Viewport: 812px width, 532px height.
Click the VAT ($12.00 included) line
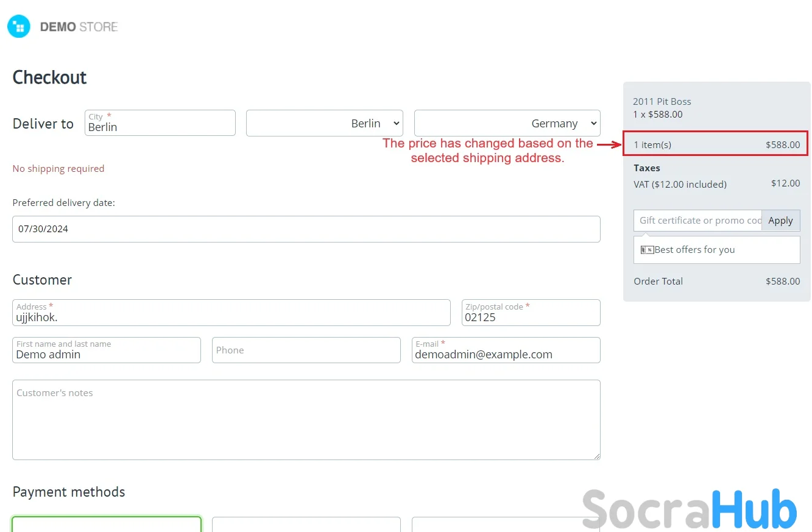(680, 185)
